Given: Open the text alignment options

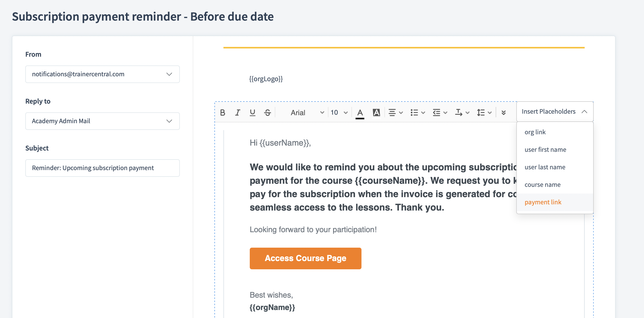Looking at the screenshot, I should 396,113.
